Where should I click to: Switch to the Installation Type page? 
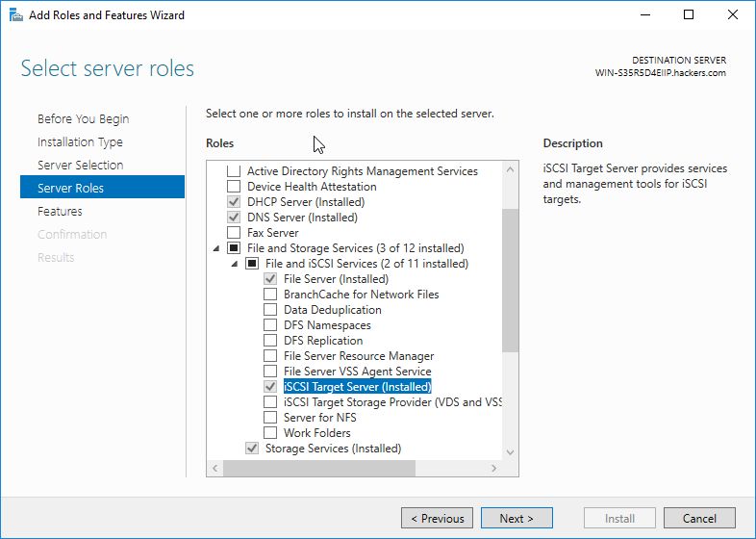pos(80,142)
